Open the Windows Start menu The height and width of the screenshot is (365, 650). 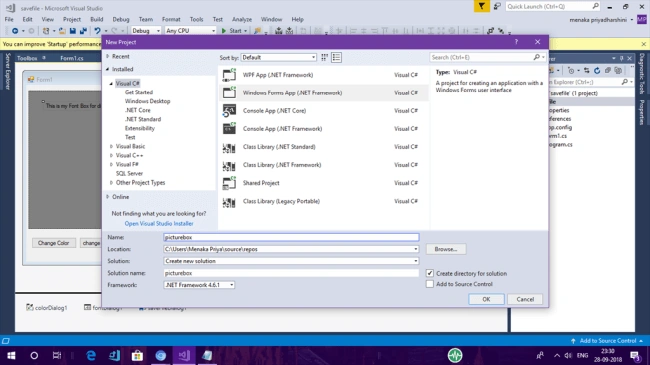pyautogui.click(x=11, y=355)
